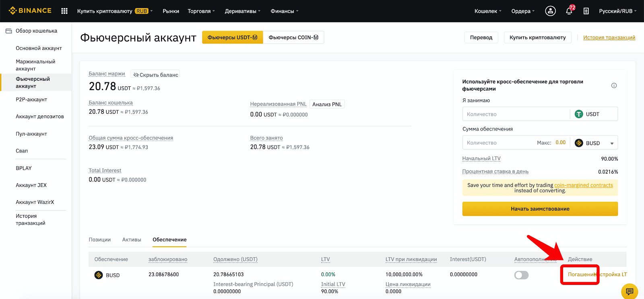Open Пул-аккаунт in sidebar
Image resolution: width=644 pixels, height=299 pixels.
(x=31, y=134)
